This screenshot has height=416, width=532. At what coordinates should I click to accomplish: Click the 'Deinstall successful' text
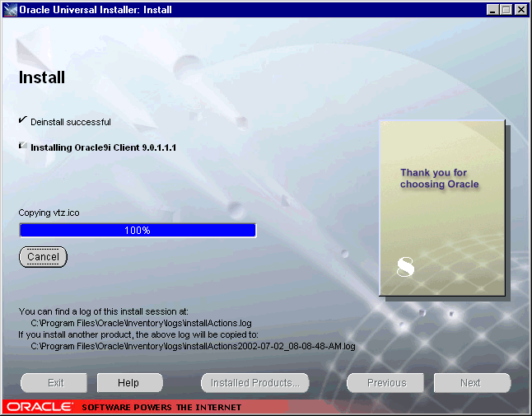coord(71,122)
